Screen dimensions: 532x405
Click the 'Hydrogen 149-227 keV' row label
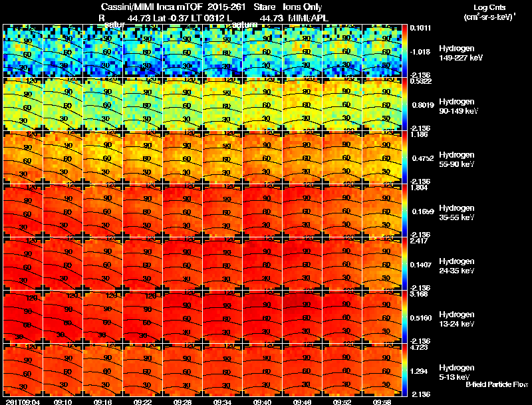[461, 53]
